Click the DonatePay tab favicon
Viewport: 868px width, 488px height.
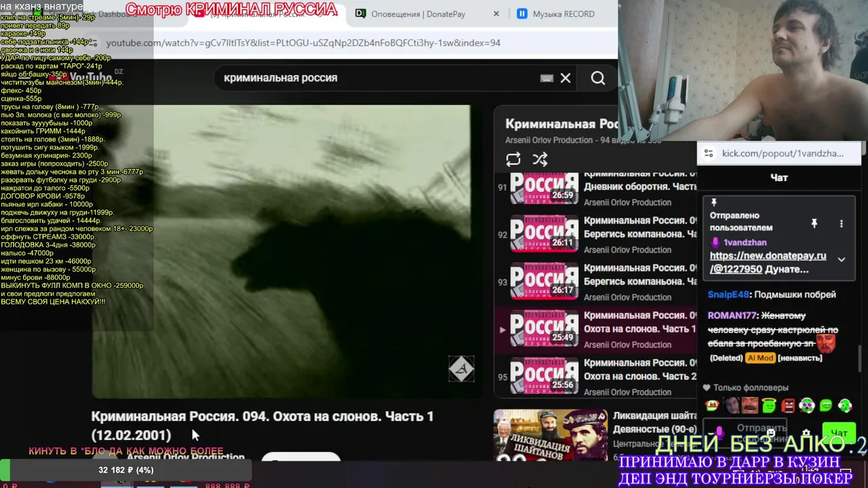361,14
